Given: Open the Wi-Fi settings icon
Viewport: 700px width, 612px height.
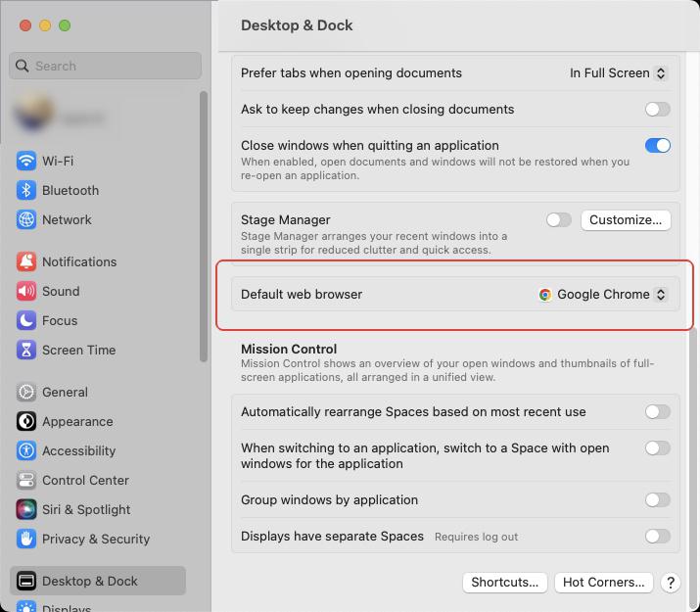Looking at the screenshot, I should (25, 161).
